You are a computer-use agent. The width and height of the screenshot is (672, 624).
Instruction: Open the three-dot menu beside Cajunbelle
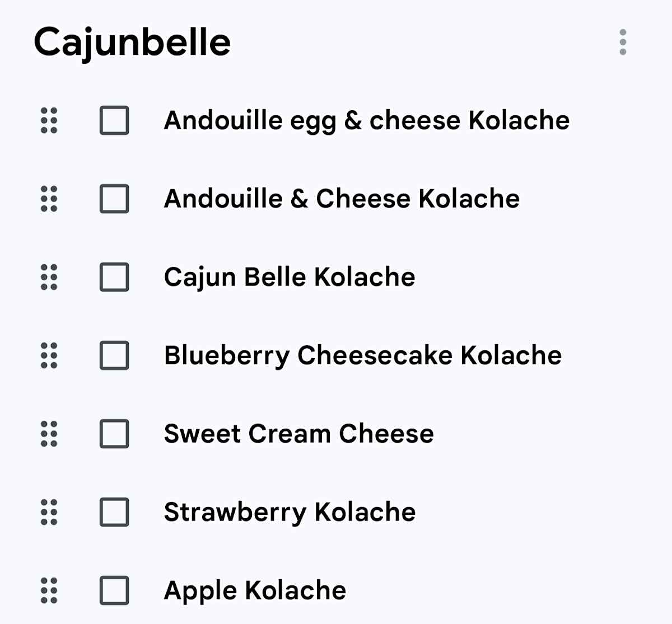point(623,42)
